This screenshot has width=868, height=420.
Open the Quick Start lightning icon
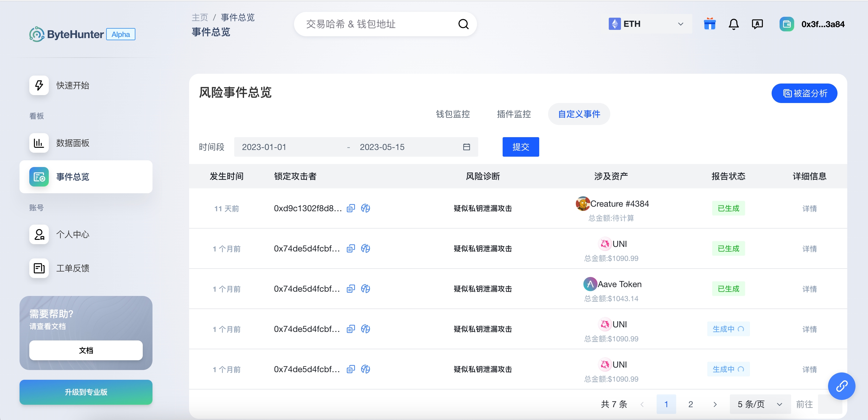[39, 85]
